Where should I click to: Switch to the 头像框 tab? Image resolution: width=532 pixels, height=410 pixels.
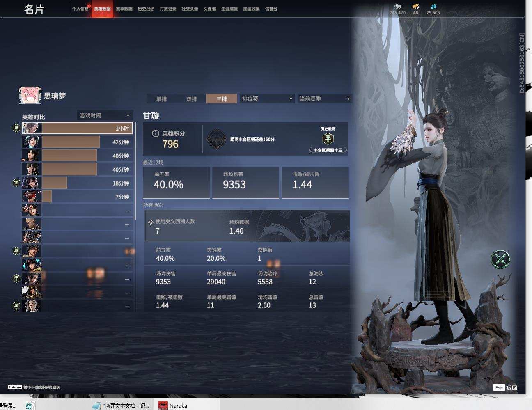tap(209, 9)
